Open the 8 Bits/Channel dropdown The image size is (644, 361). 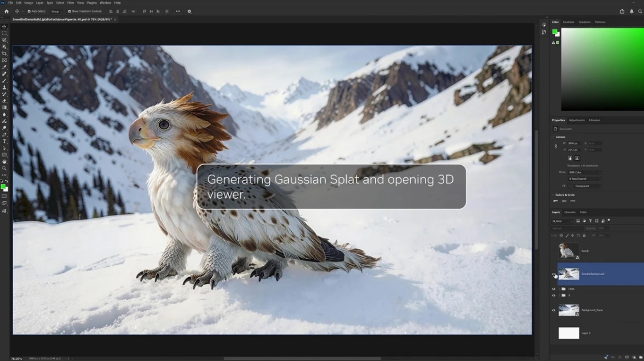[x=584, y=179]
